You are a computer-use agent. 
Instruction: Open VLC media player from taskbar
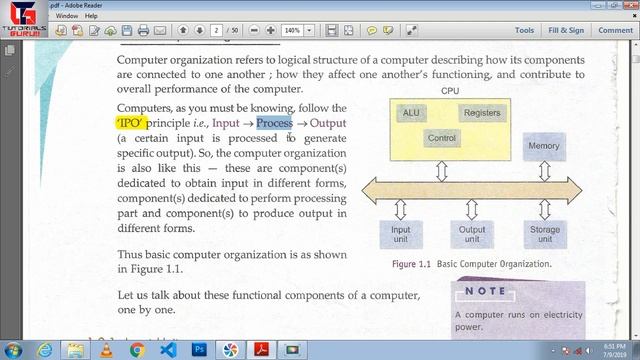[106, 350]
